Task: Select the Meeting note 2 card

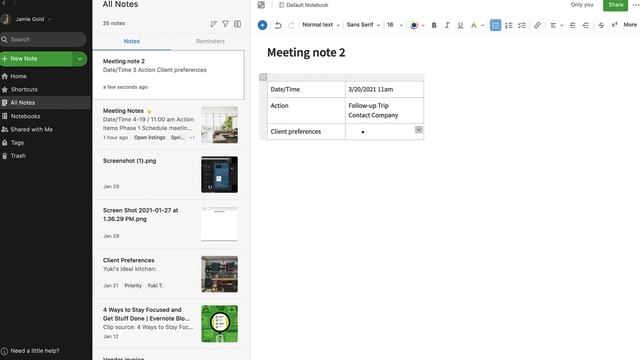Action: (x=169, y=75)
